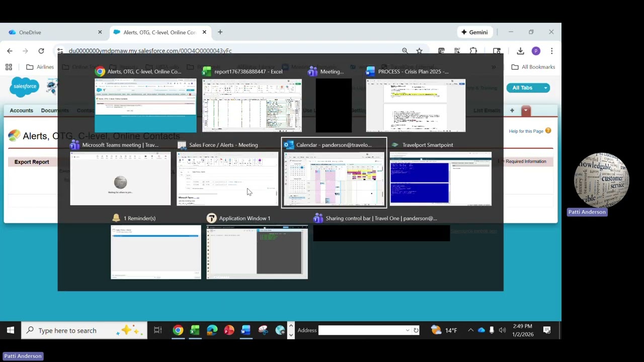Open the Windows notification center
Viewport: 644px width, 362px height.
(x=547, y=330)
